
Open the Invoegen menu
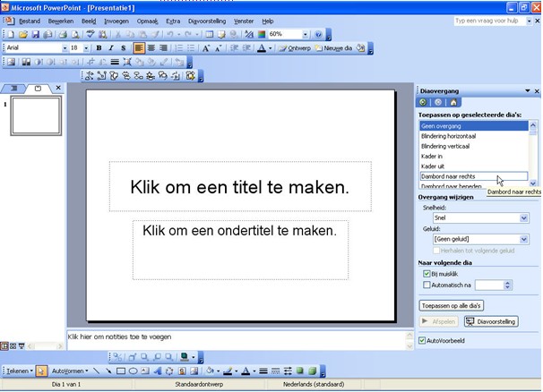(x=116, y=21)
